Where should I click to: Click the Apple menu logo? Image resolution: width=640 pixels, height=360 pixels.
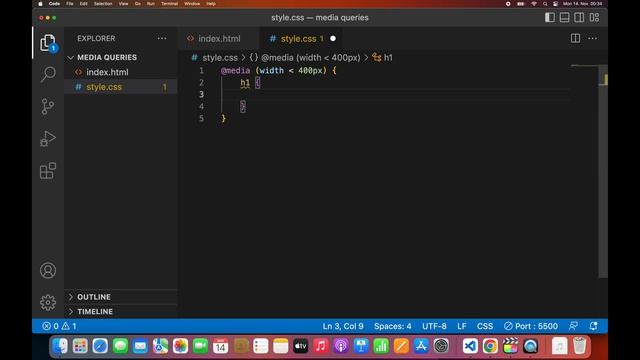point(40,4)
